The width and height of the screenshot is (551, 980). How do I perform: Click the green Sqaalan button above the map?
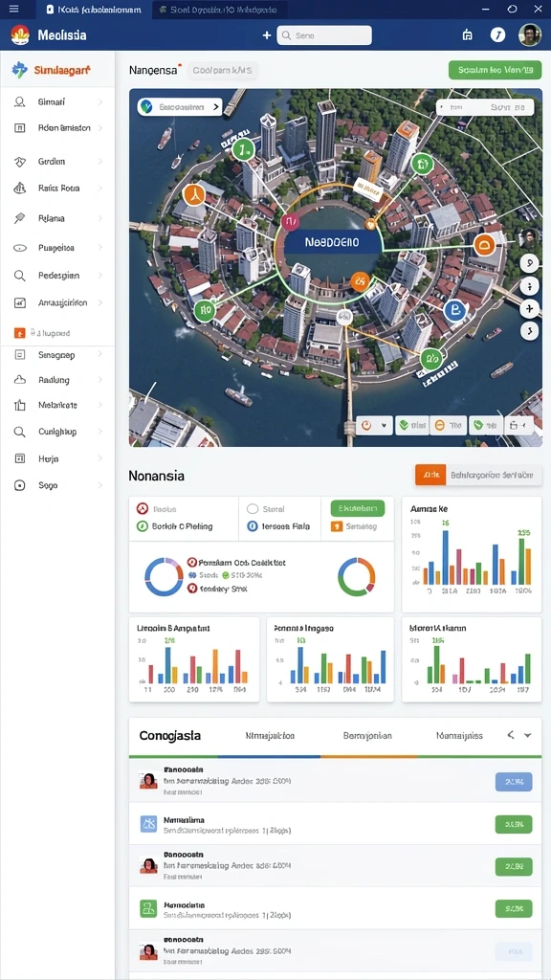click(x=495, y=70)
